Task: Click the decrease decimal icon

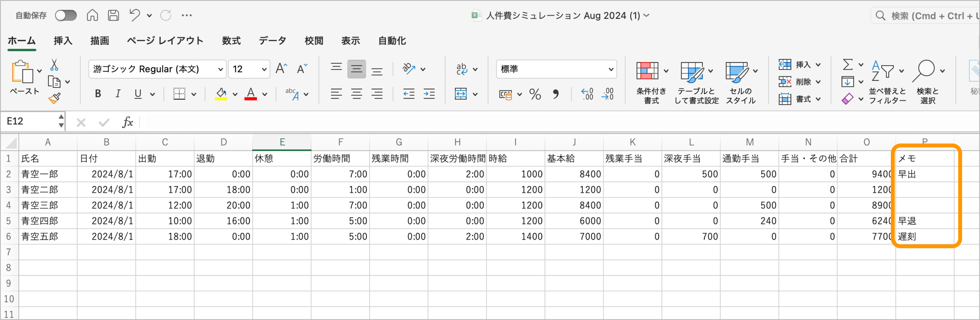Action: pos(607,94)
